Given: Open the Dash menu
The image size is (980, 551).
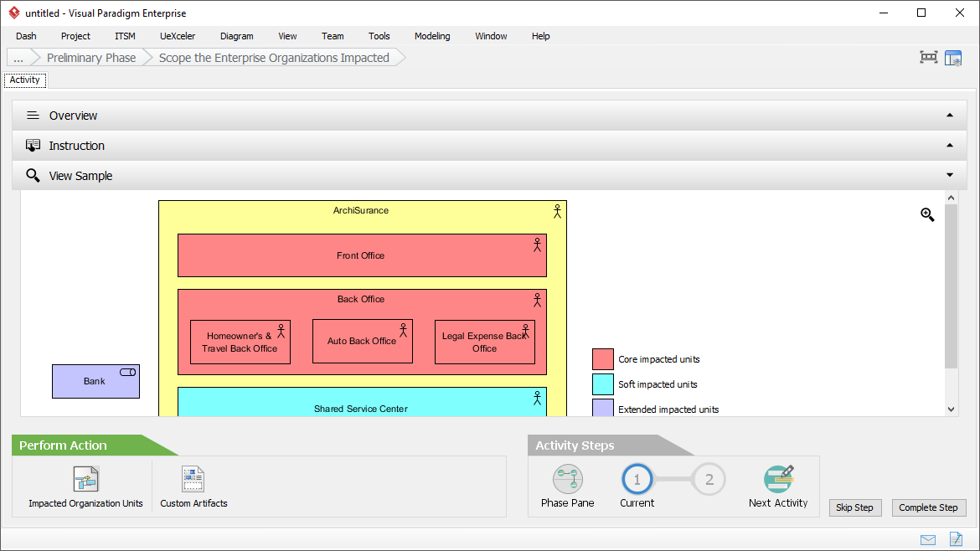Looking at the screenshot, I should coord(26,36).
